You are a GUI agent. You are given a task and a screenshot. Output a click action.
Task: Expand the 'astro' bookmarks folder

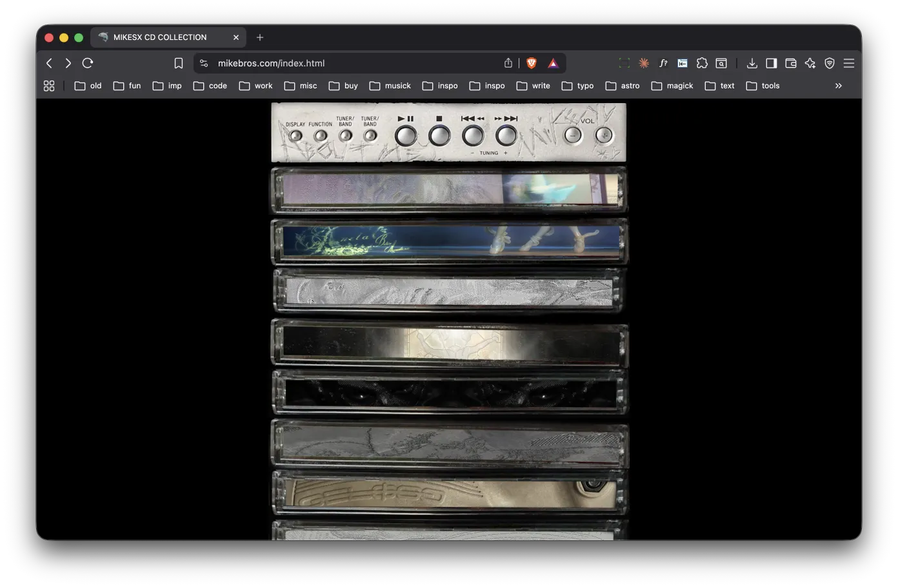click(x=623, y=86)
